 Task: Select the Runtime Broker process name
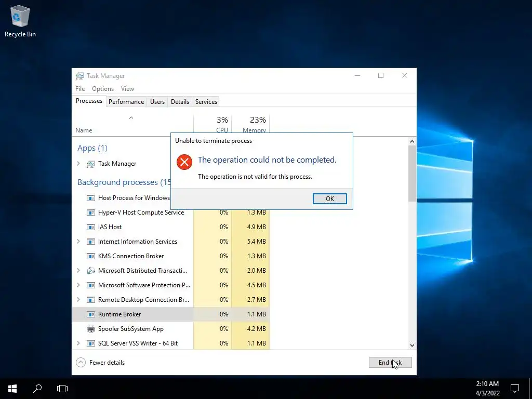(119, 314)
